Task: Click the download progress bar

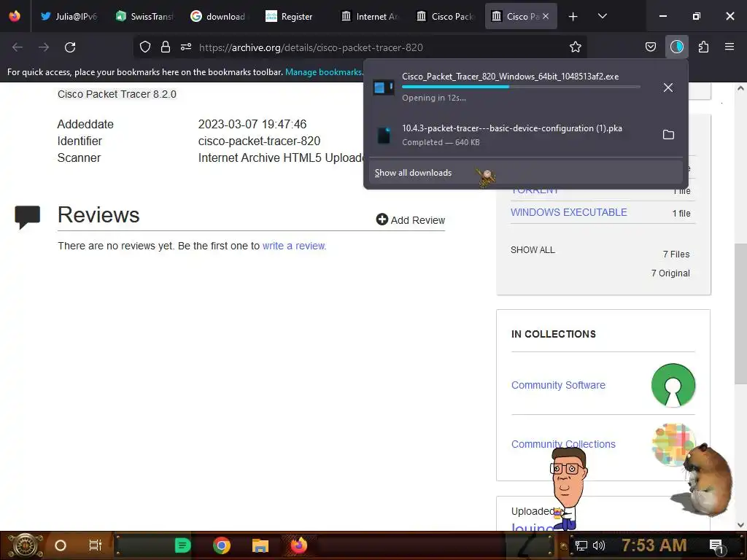Action: click(521, 87)
